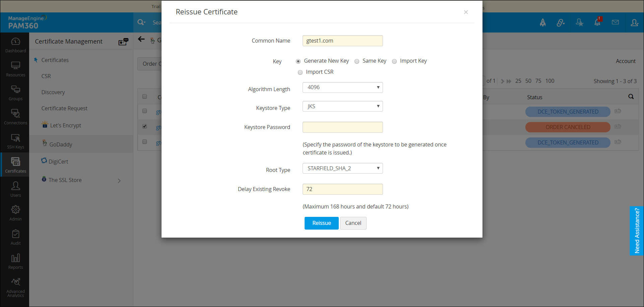Click the user-star icon in the header

coord(579,22)
